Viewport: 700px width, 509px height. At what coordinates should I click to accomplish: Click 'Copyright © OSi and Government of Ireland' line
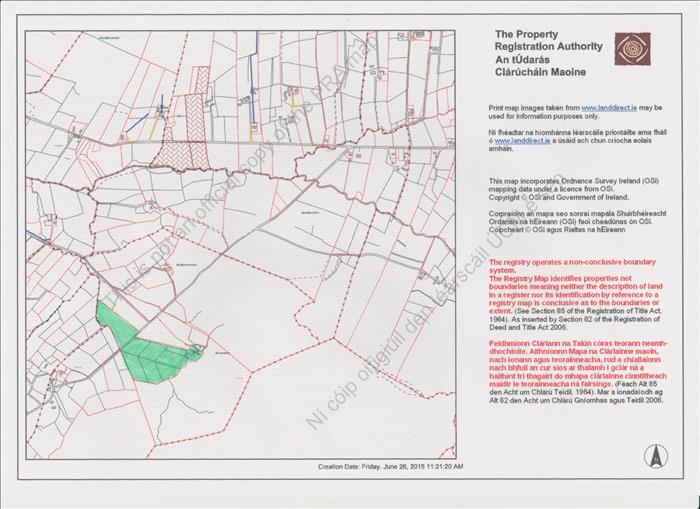tap(558, 197)
